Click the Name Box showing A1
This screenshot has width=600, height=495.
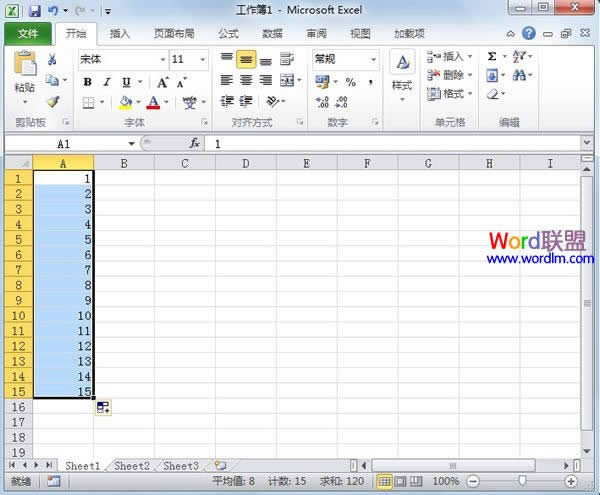point(64,144)
